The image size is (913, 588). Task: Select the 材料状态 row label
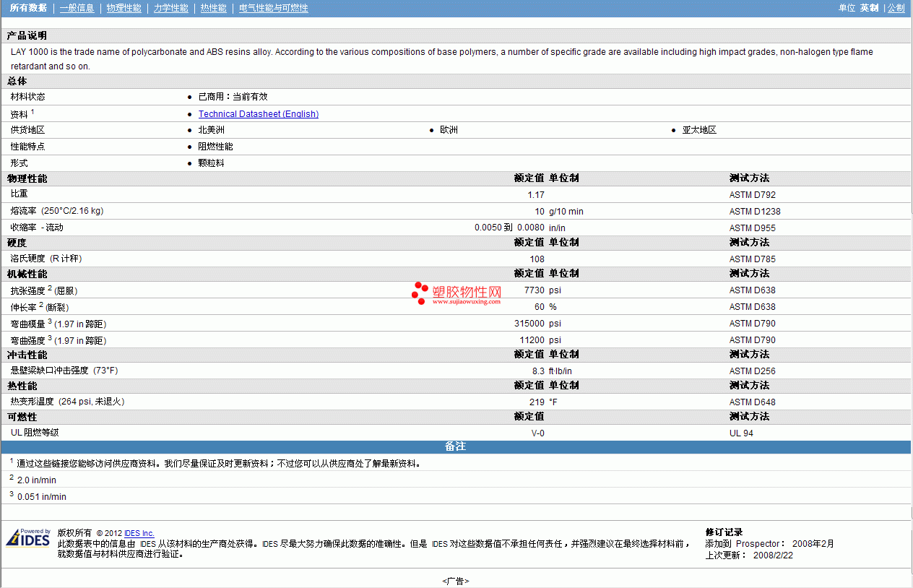coord(27,97)
